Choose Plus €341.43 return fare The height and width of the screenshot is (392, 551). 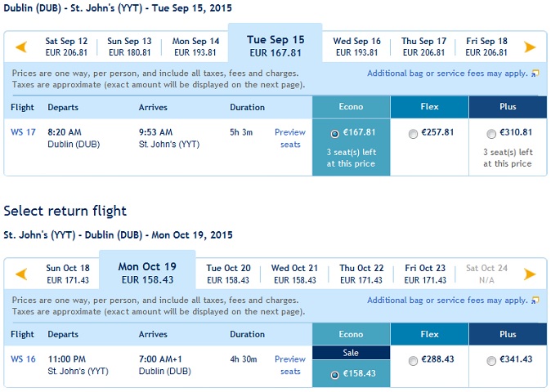(491, 360)
